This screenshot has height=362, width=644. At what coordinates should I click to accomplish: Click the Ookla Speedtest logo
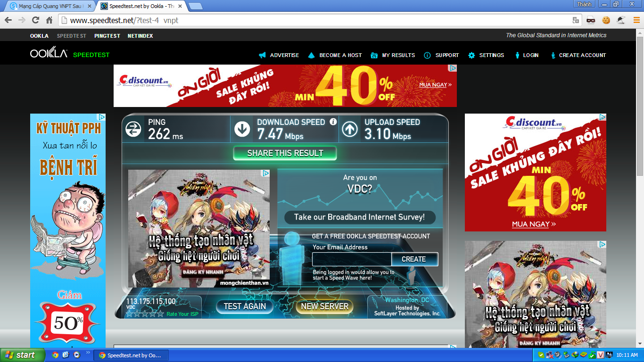click(70, 53)
